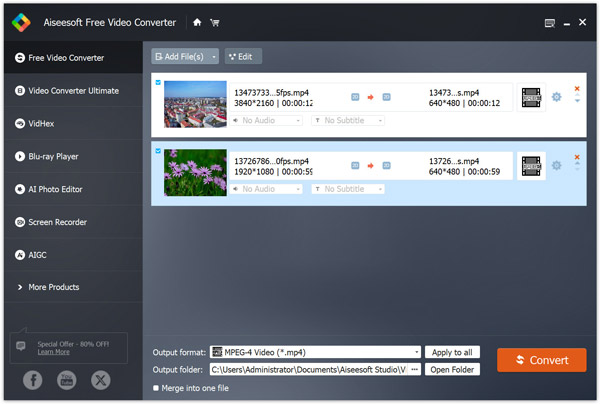600x404 pixels.
Task: Click the Edit button
Action: tap(243, 57)
